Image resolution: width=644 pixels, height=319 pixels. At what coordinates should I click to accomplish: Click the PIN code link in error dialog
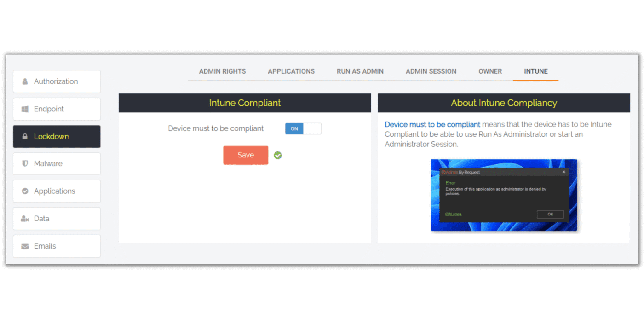453,214
